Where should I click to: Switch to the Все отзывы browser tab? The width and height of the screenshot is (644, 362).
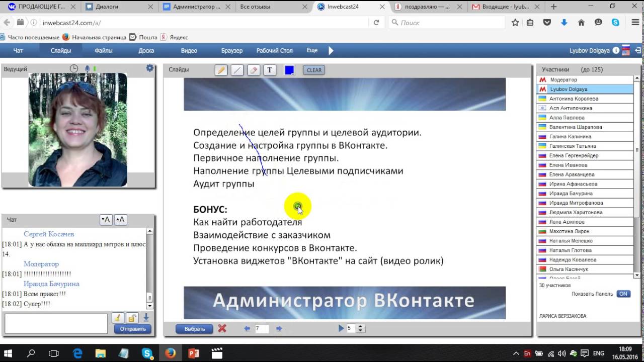coord(272,7)
